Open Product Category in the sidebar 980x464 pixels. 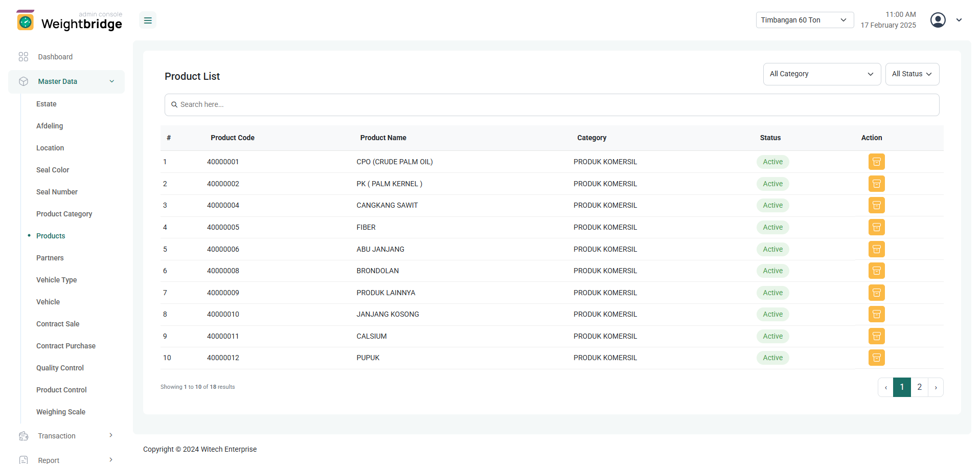point(64,214)
